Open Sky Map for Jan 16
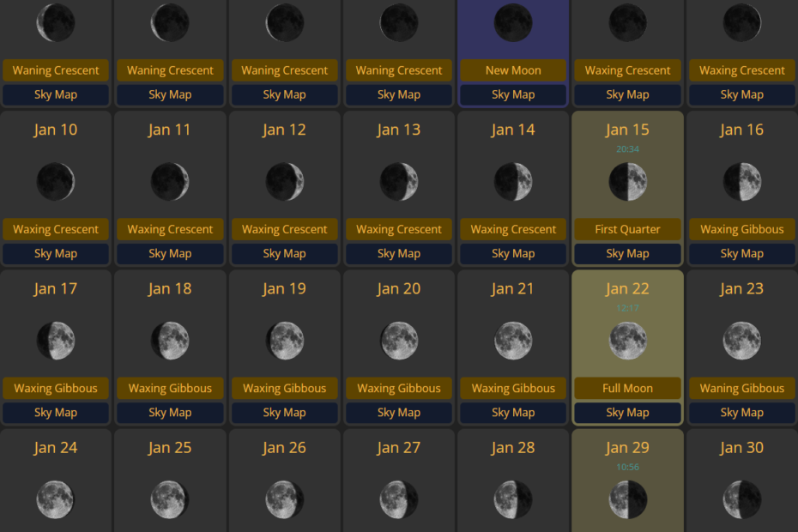The image size is (798, 532). click(742, 253)
